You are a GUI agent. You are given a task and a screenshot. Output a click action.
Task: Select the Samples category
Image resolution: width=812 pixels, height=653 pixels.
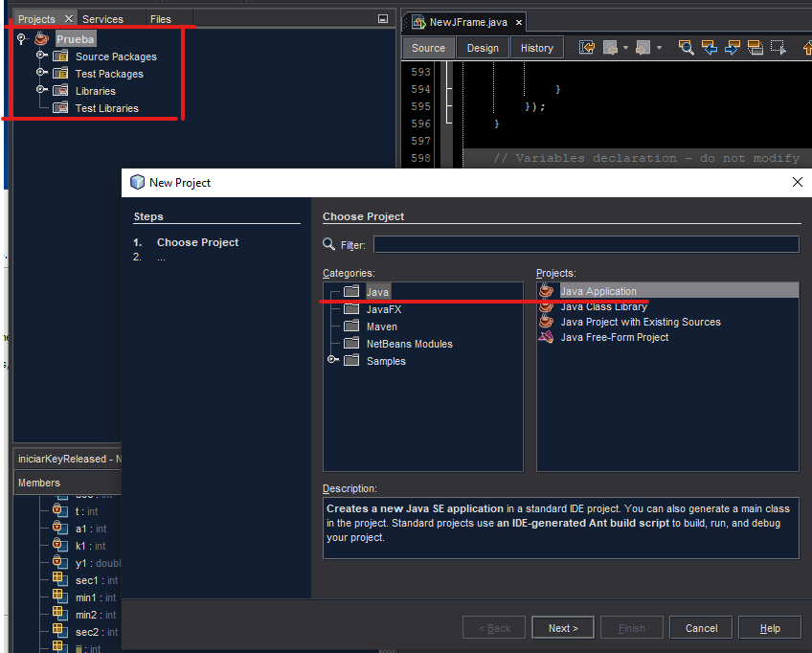pyautogui.click(x=386, y=361)
